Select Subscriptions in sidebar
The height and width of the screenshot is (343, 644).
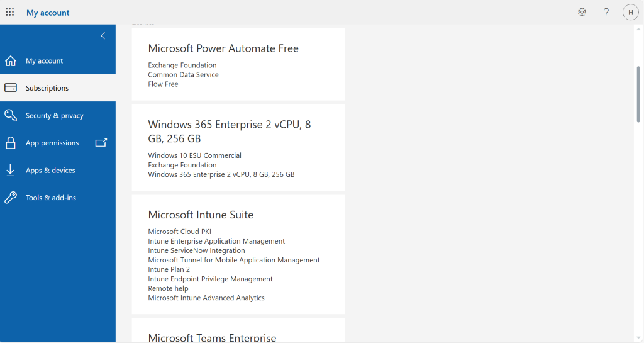[x=57, y=88]
